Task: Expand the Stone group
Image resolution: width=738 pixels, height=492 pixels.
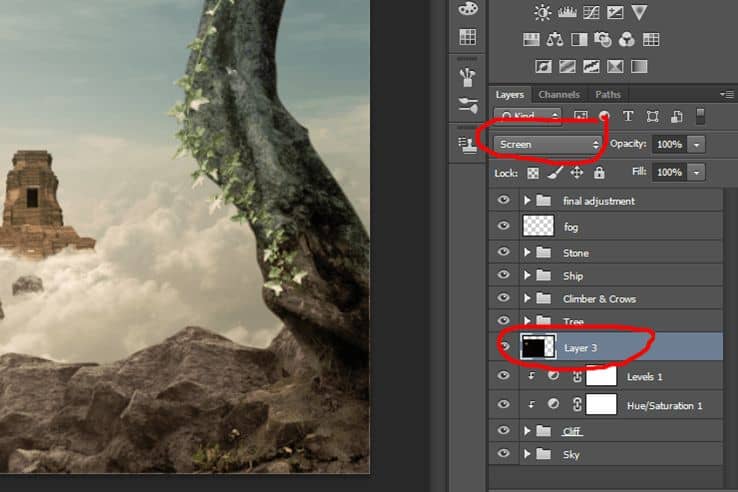Action: pos(527,253)
